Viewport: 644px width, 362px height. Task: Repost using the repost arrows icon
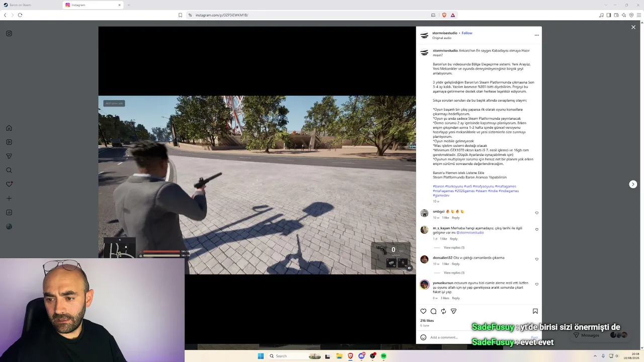[443, 311]
